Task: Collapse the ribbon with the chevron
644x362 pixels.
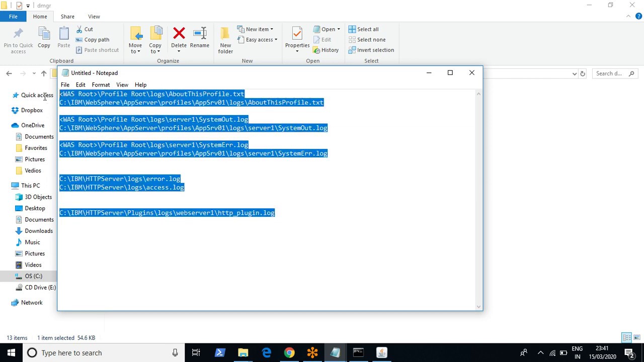Action: point(628,17)
